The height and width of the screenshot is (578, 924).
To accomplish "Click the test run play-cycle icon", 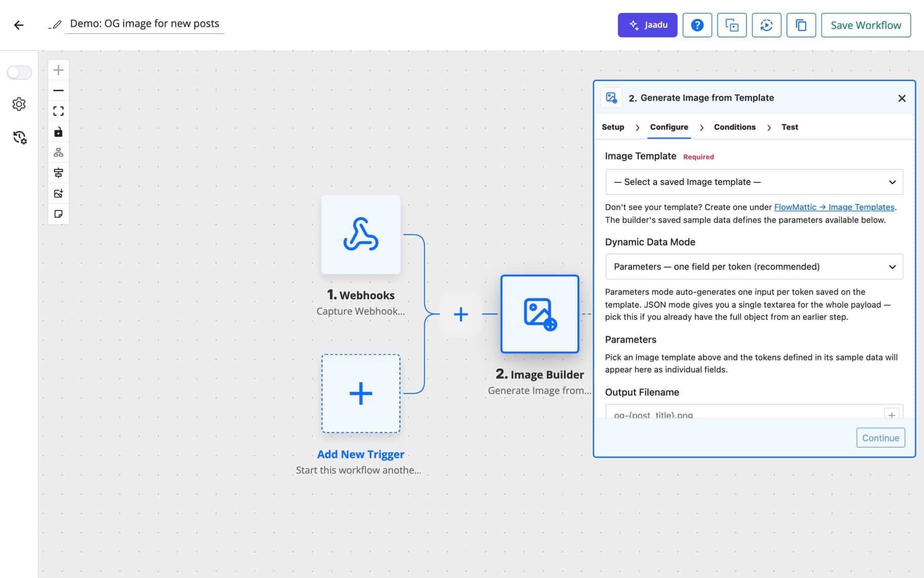I will click(766, 25).
